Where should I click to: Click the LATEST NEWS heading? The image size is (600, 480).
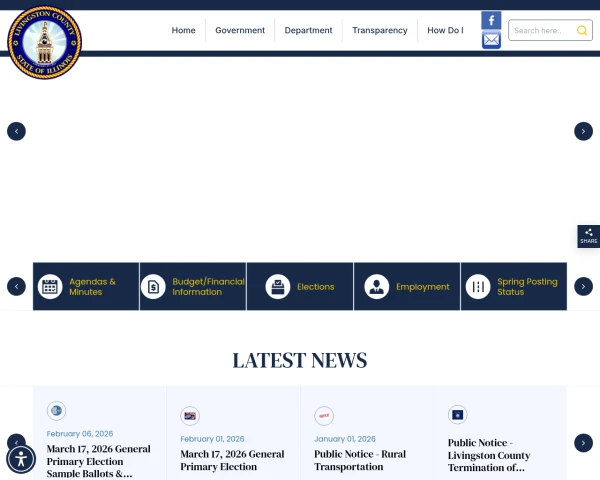300,360
